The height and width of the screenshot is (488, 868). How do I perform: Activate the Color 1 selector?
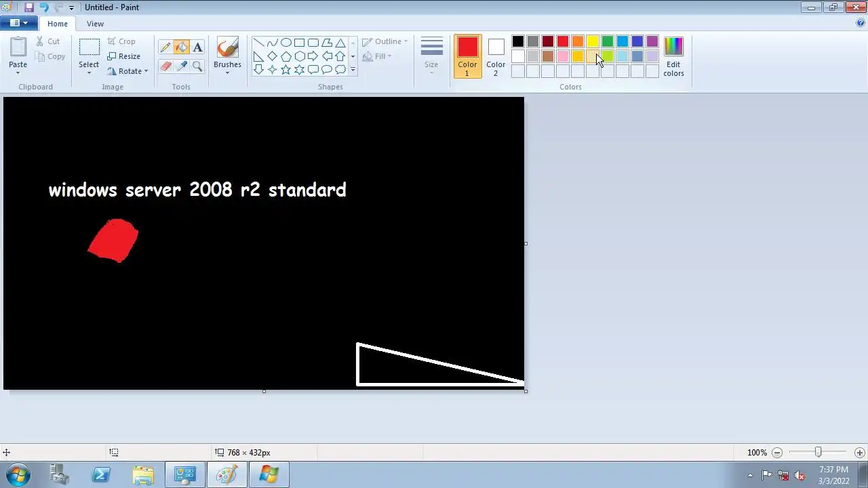pyautogui.click(x=467, y=56)
